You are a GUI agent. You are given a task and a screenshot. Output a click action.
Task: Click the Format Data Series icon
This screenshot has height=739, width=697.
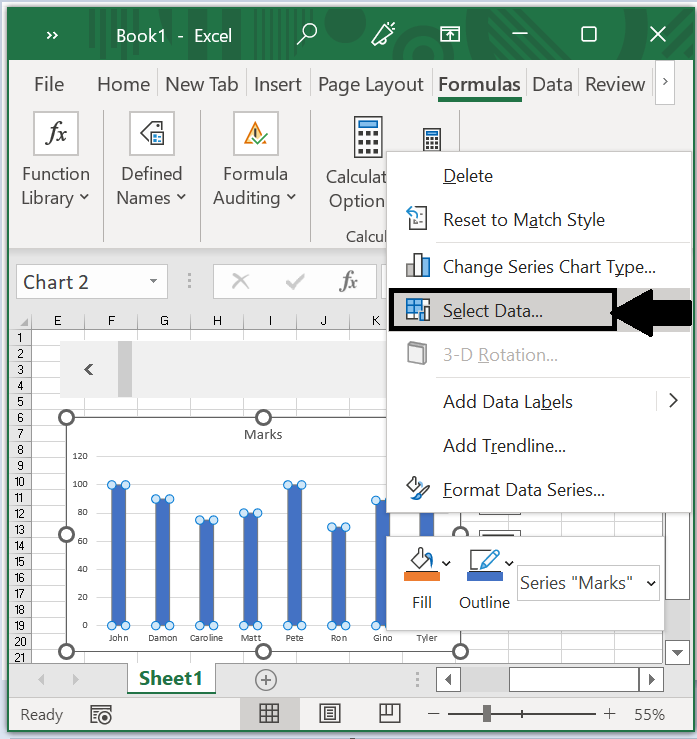pos(418,488)
